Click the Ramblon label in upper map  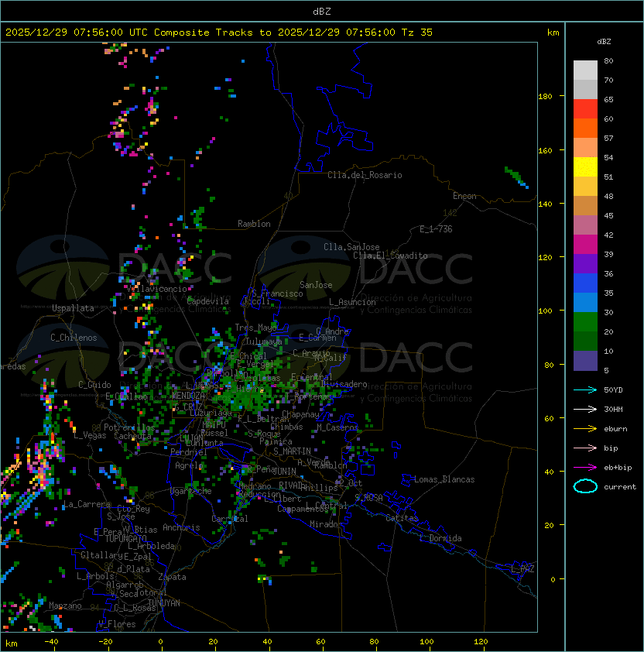pos(254,224)
